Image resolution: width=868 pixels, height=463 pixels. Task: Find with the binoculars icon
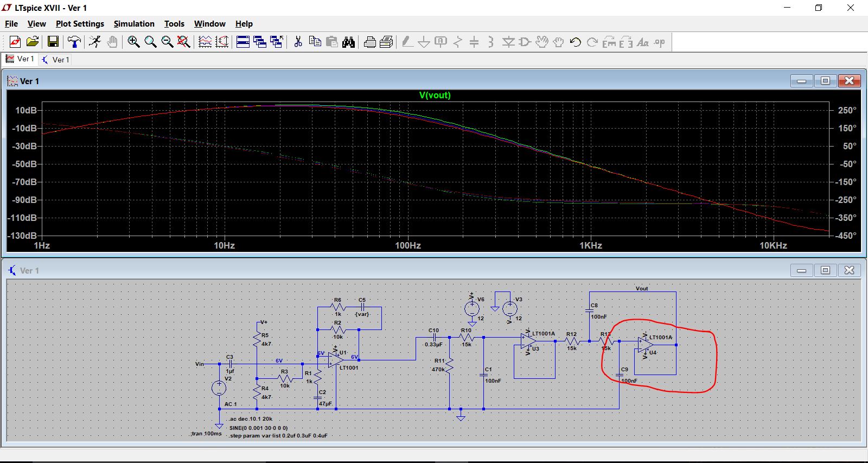(x=348, y=42)
